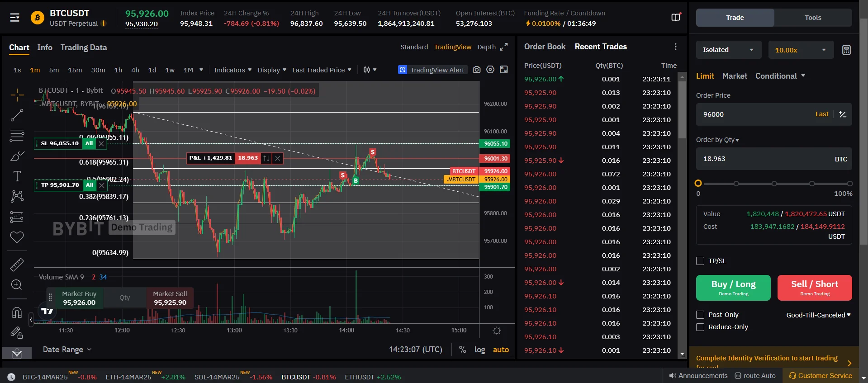
Task: Open the Trading Data tab
Action: [84, 47]
